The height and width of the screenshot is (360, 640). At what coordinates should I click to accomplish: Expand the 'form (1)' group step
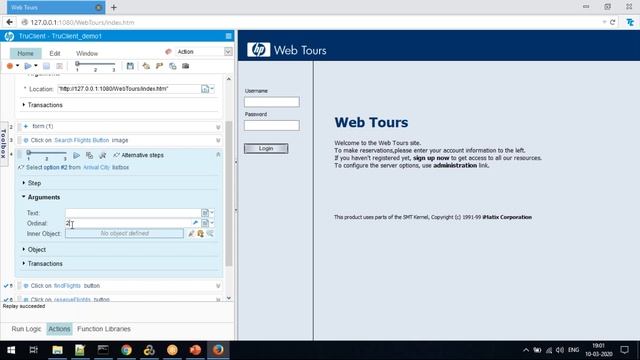click(x=26, y=126)
